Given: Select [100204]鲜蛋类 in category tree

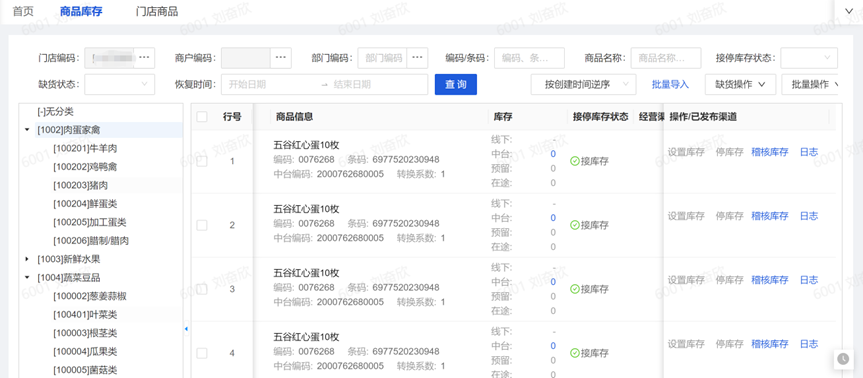Looking at the screenshot, I should pos(85,204).
